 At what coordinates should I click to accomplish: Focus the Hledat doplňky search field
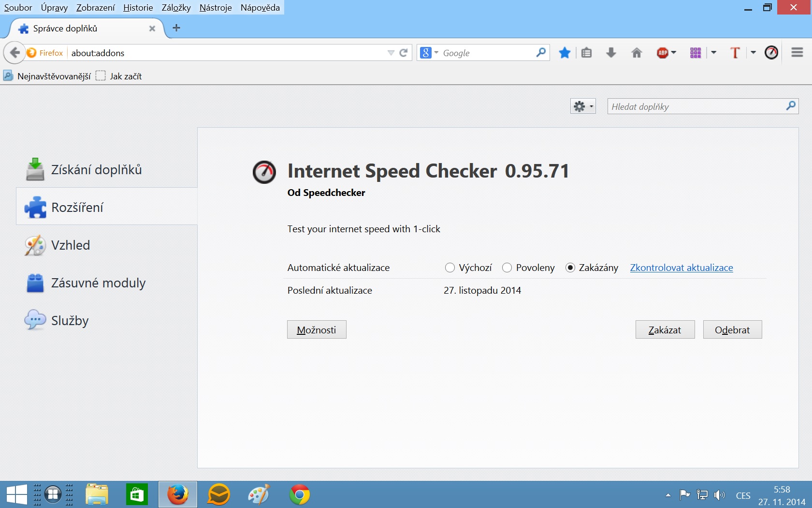tap(696, 106)
